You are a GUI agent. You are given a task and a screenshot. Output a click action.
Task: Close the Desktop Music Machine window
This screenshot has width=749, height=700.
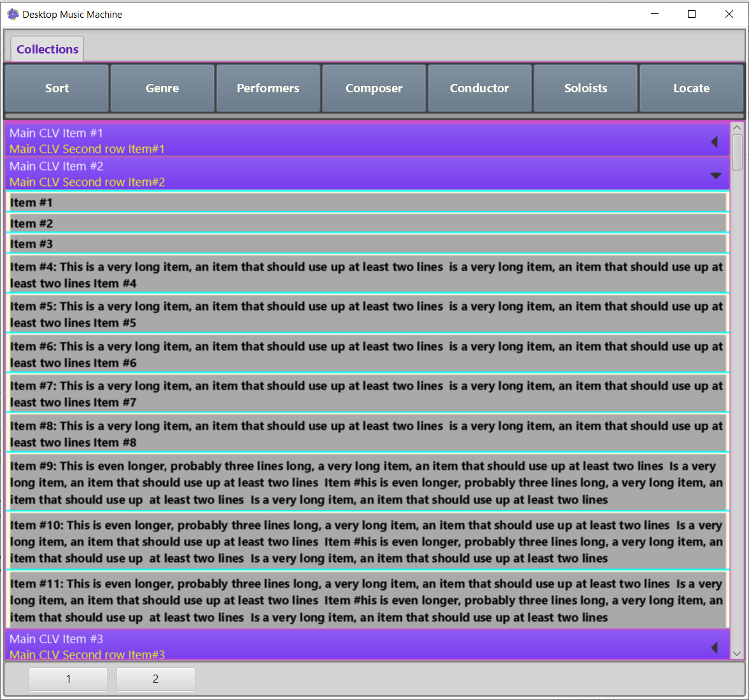[x=729, y=15]
